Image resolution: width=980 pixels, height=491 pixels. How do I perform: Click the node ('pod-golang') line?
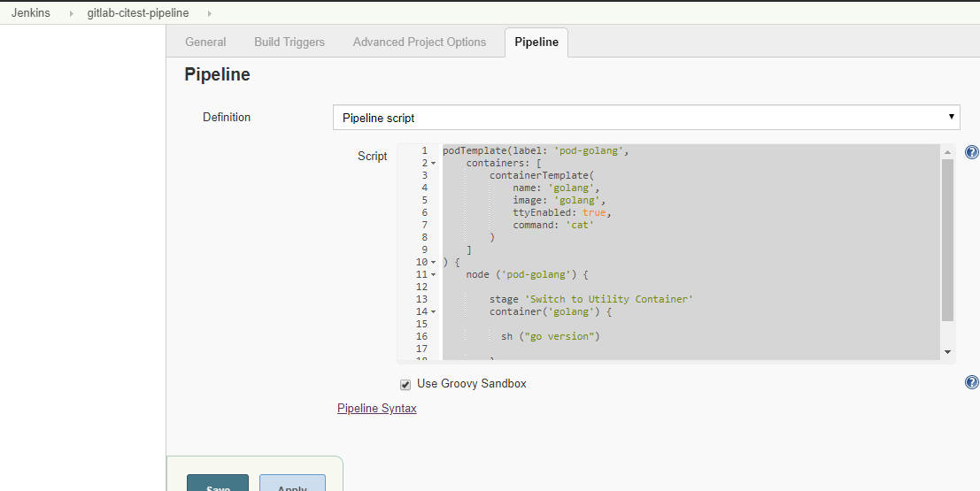click(527, 274)
